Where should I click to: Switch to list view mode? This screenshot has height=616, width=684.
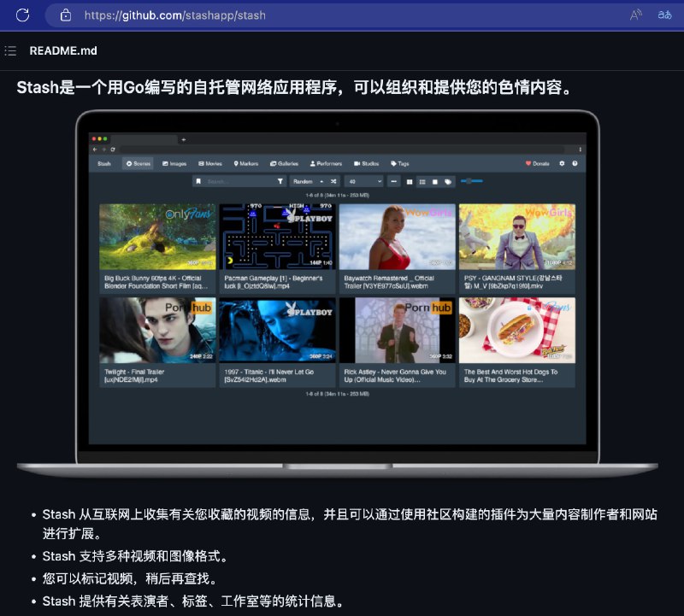pyautogui.click(x=422, y=181)
